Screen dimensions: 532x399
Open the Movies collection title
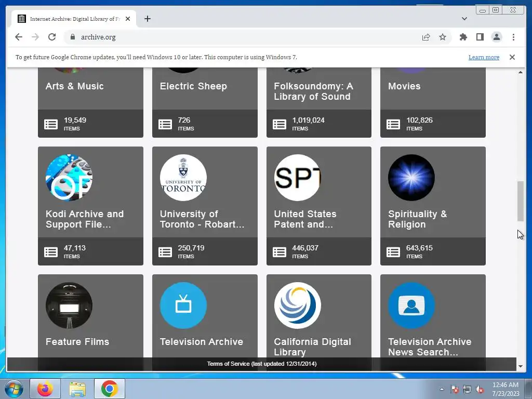click(404, 86)
